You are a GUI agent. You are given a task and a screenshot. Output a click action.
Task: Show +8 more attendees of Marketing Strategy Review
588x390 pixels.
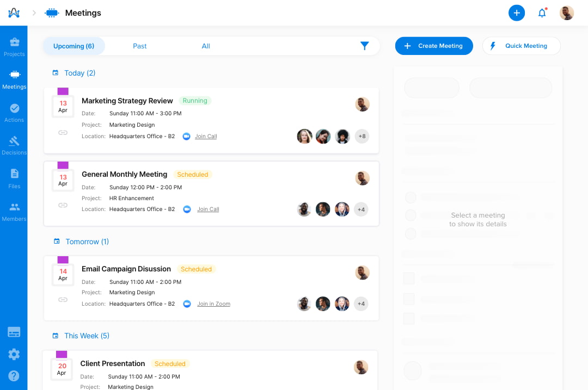(362, 137)
